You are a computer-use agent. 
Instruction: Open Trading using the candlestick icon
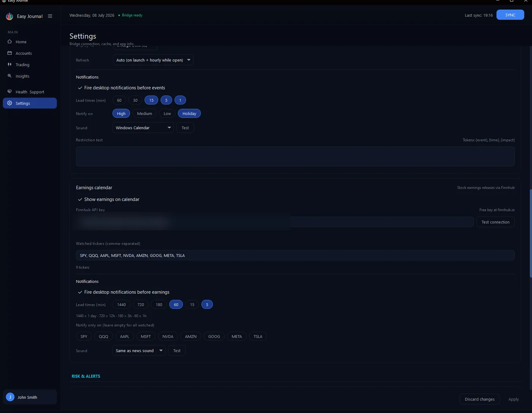click(x=9, y=64)
